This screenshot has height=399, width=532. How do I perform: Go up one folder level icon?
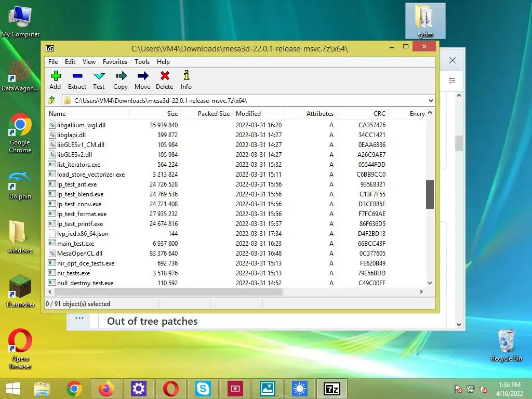click(x=51, y=100)
